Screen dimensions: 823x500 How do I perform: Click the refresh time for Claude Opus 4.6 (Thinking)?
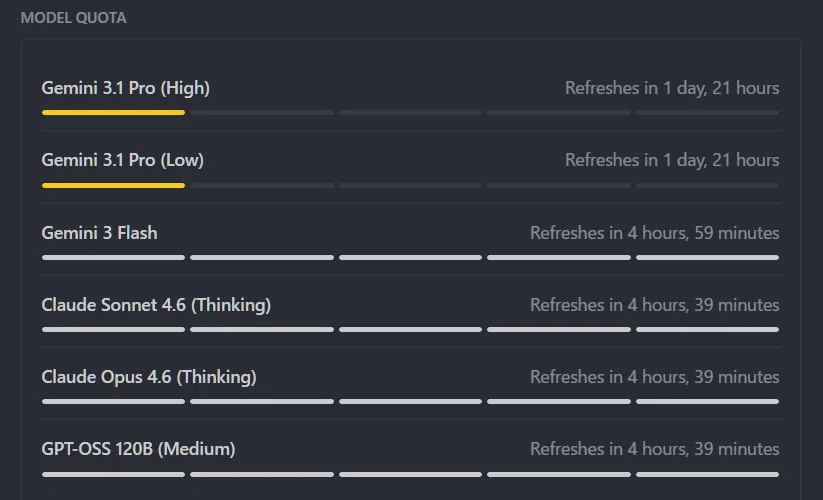coord(655,377)
